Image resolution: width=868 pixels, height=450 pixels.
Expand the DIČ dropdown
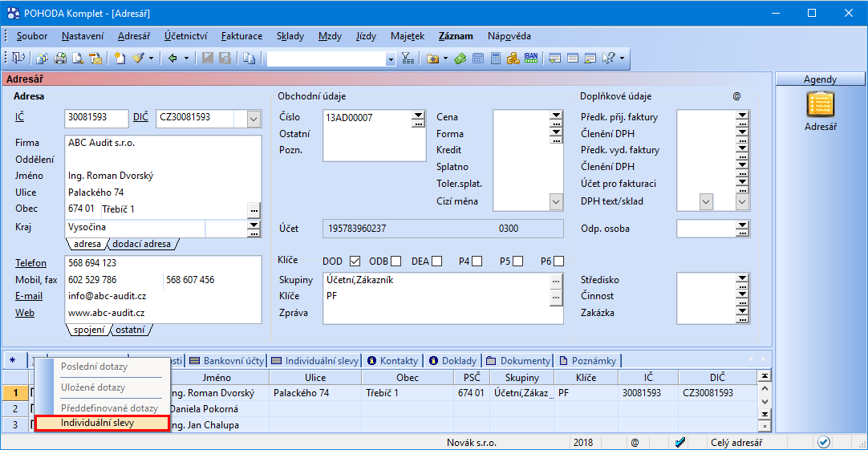[254, 119]
